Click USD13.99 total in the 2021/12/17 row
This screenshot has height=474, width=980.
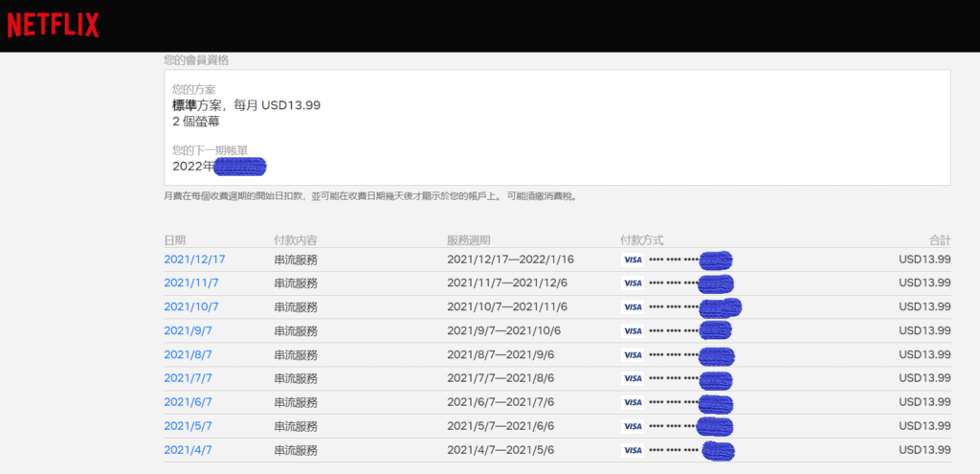click(x=925, y=259)
